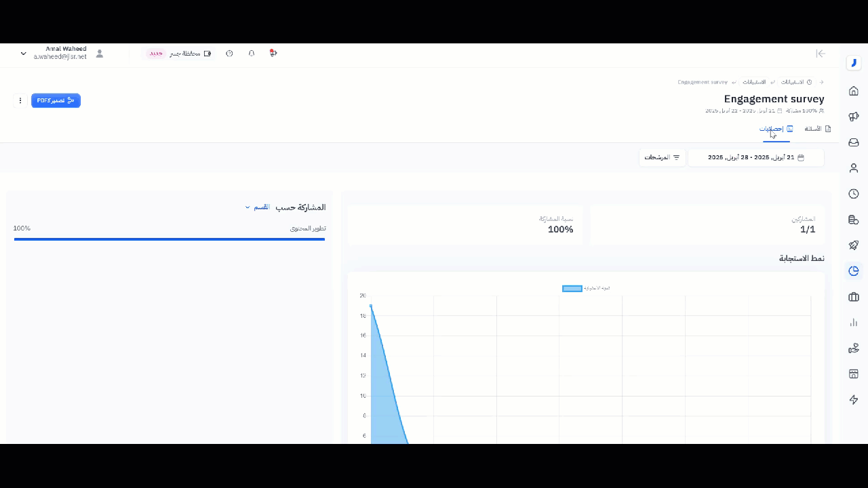Viewport: 868px width, 488px height.
Task: Expand the Amal Waheed account dropdown
Action: click(x=23, y=54)
